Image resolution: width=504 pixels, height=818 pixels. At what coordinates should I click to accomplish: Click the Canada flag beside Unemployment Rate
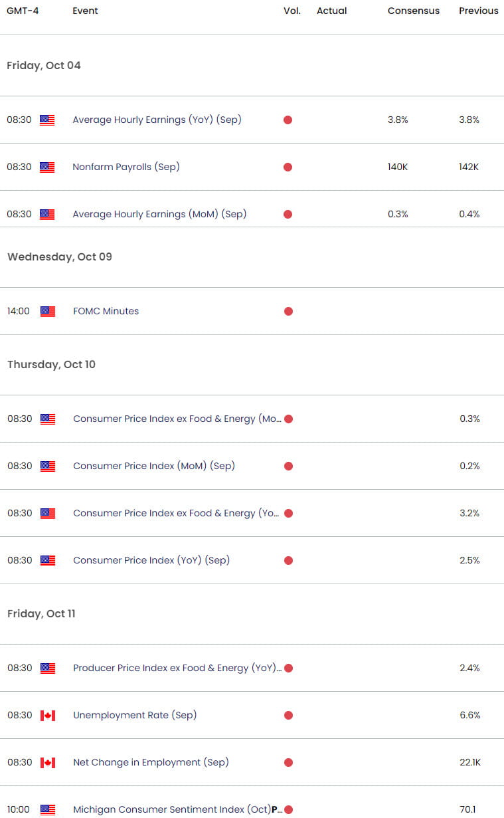click(47, 715)
